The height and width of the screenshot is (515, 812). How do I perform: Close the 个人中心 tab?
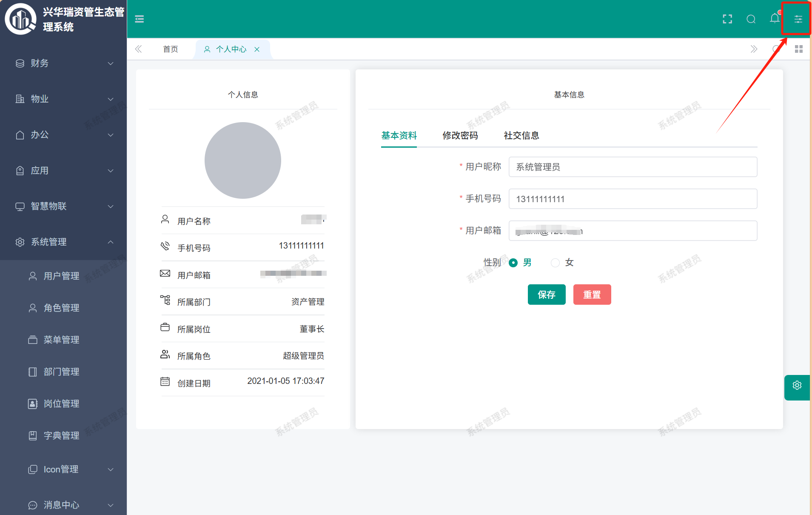click(x=257, y=49)
